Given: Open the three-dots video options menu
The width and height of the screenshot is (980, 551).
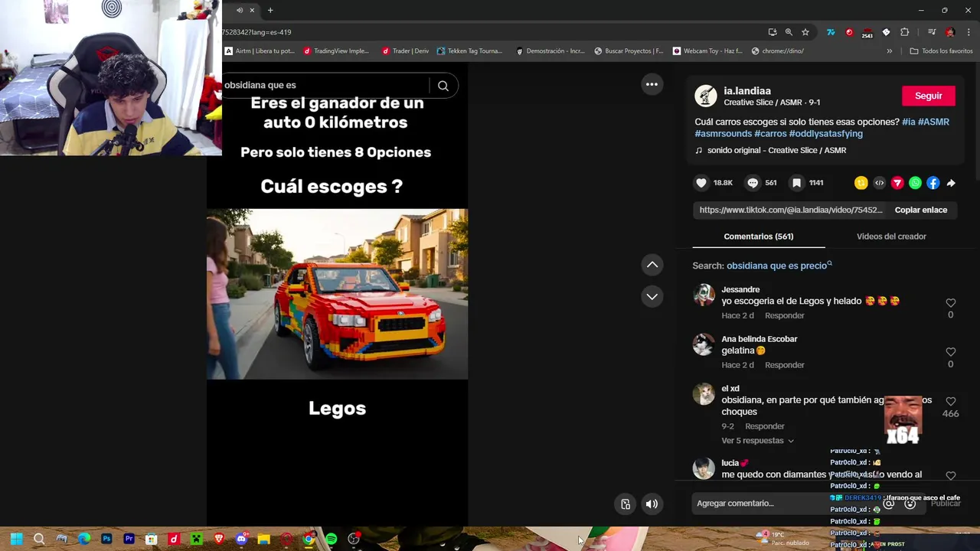Looking at the screenshot, I should coord(652,84).
